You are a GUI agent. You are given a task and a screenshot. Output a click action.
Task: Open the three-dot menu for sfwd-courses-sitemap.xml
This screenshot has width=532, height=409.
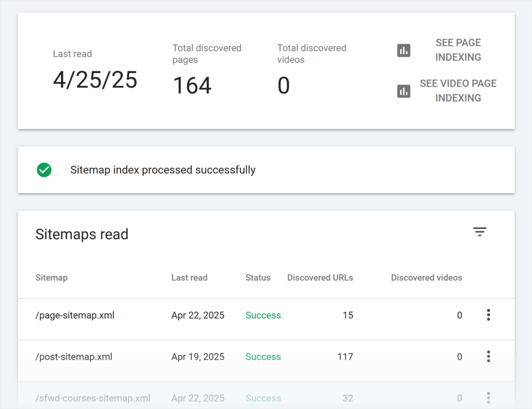pos(488,398)
